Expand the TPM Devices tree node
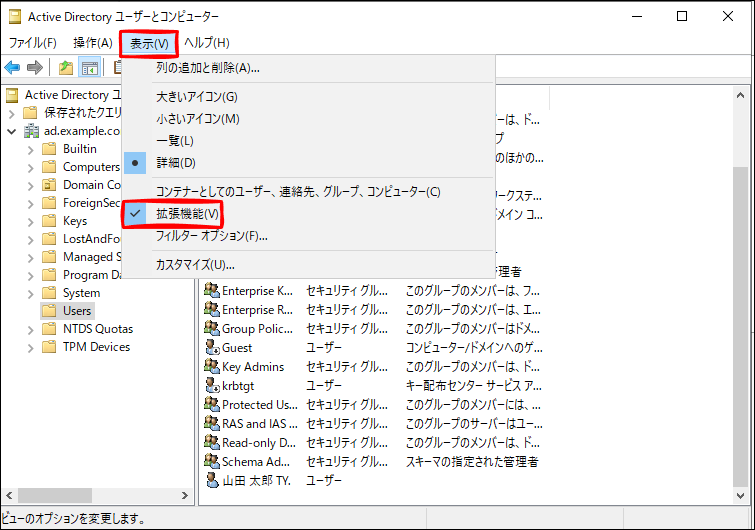The height and width of the screenshot is (530, 755). [x=30, y=347]
